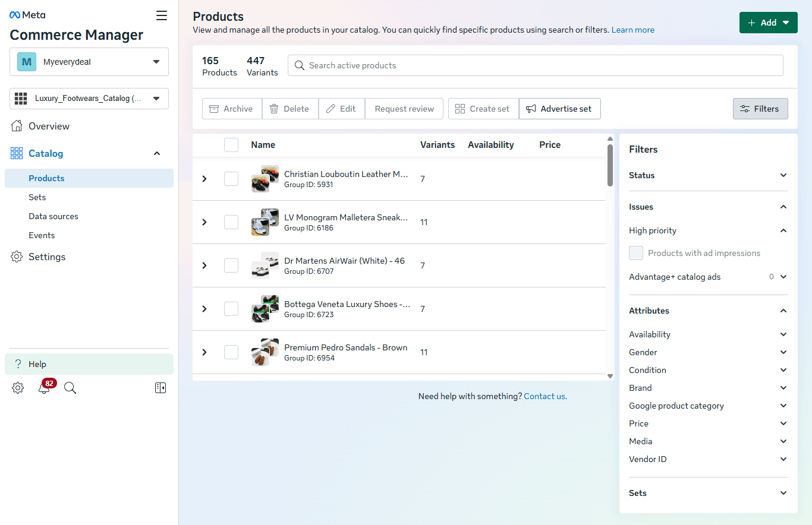The image size is (812, 525).
Task: Click the magnifier icon in search bar
Action: point(300,65)
